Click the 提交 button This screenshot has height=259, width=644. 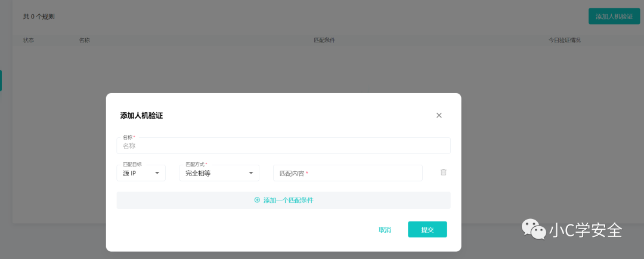(427, 229)
